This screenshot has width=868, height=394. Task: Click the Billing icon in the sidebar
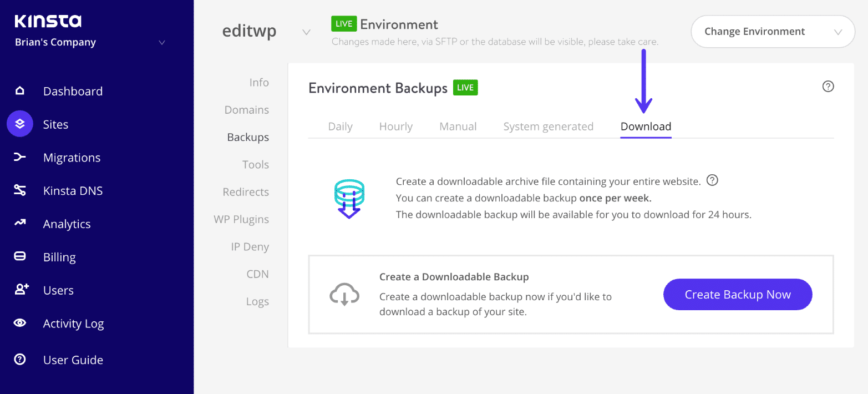point(20,256)
